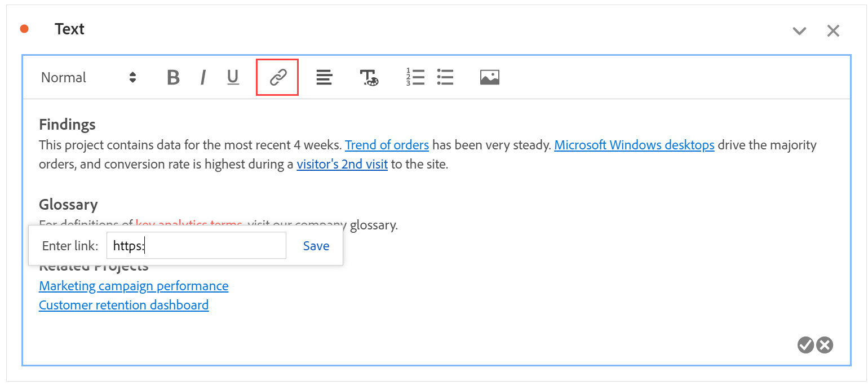
Task: Open the Microsoft Windows desktops link
Action: (634, 145)
